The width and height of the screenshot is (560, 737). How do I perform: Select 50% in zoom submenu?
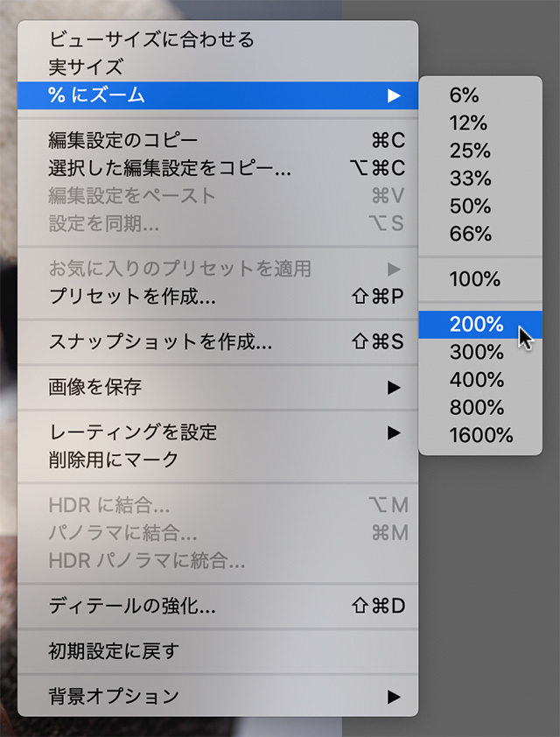point(470,207)
